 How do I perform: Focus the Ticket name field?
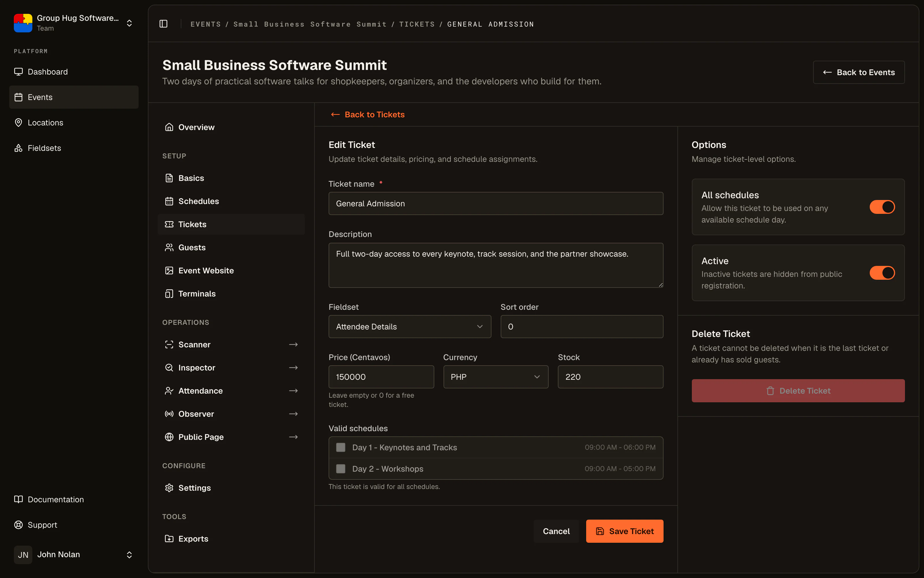pyautogui.click(x=495, y=203)
